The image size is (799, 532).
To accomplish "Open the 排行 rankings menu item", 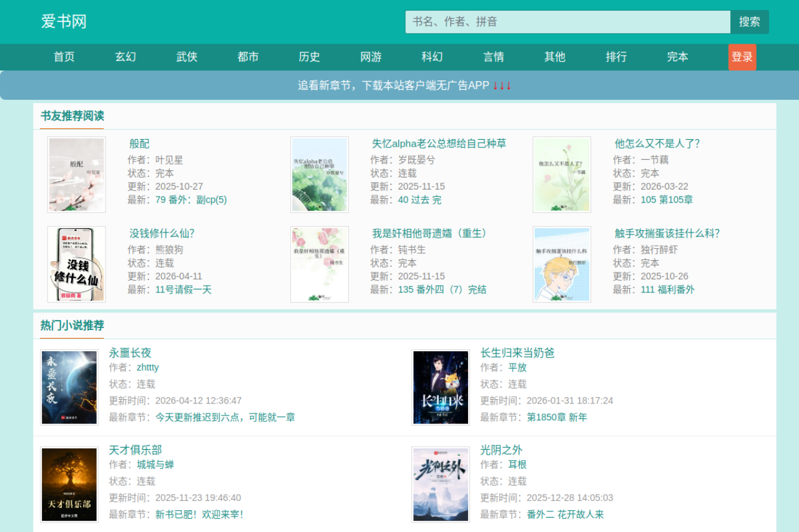I will (x=616, y=57).
